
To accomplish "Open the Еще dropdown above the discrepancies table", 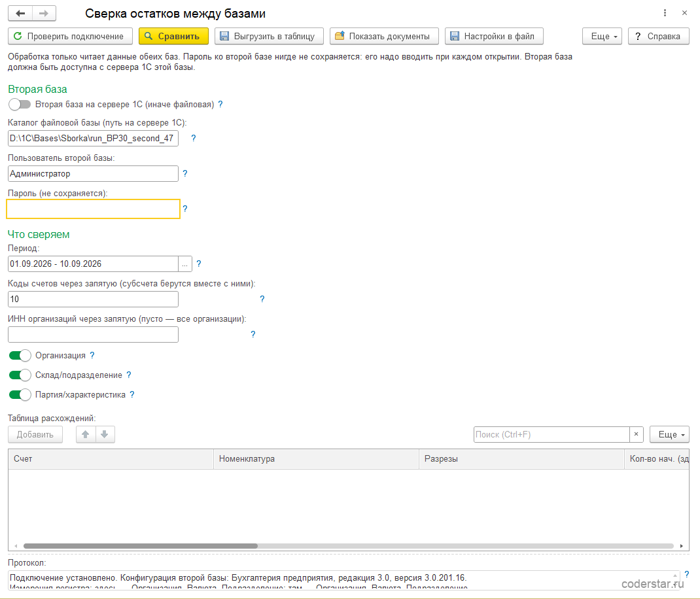I will (x=669, y=434).
